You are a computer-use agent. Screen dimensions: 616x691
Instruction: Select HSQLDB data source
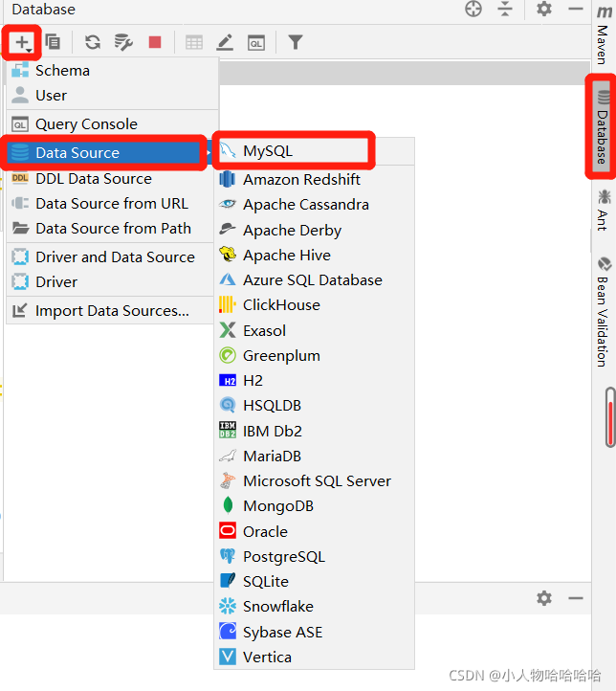tap(315, 406)
